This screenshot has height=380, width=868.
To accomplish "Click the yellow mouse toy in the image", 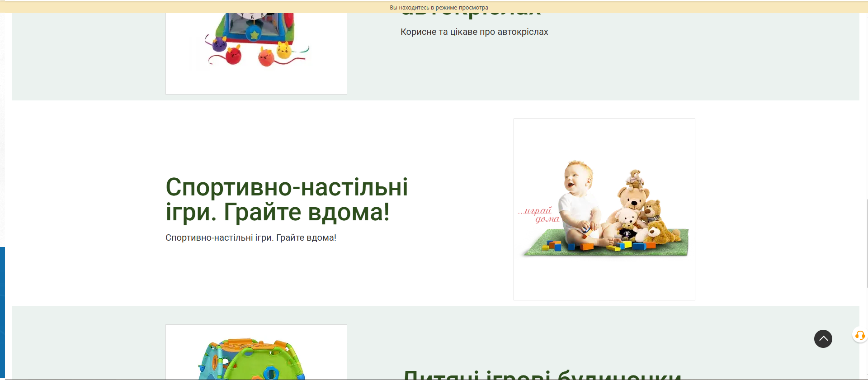I will (x=283, y=49).
